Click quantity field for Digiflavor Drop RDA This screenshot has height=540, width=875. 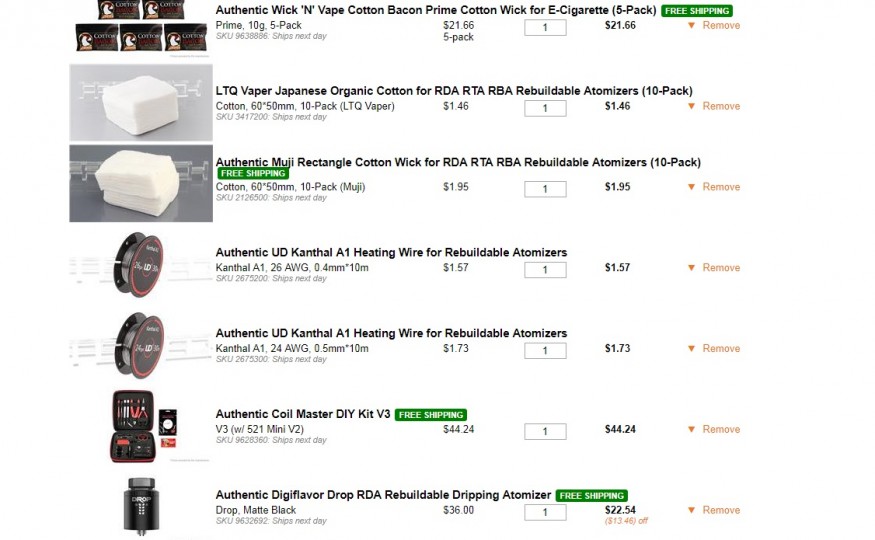click(x=545, y=513)
